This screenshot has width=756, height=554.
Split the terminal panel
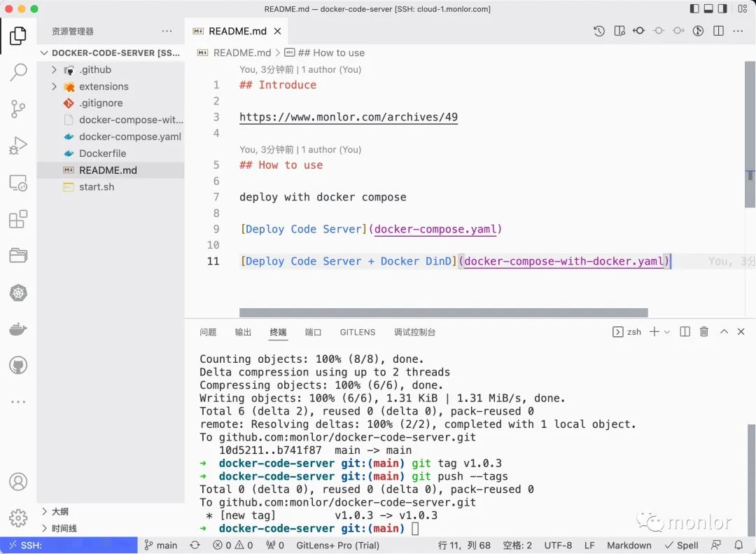pos(685,331)
